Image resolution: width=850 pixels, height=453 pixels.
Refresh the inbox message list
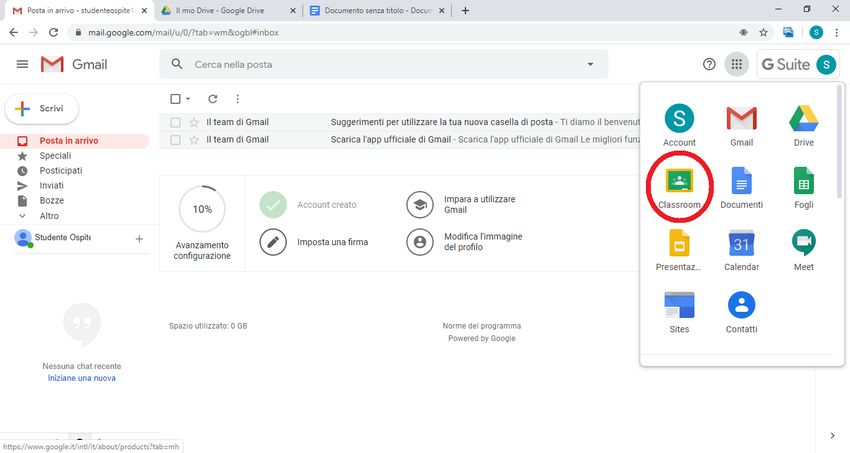(212, 99)
